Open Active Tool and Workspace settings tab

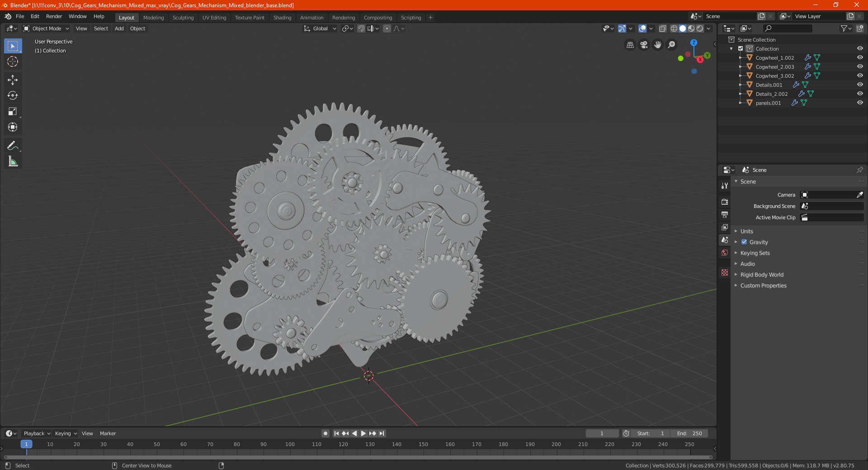coord(725,185)
